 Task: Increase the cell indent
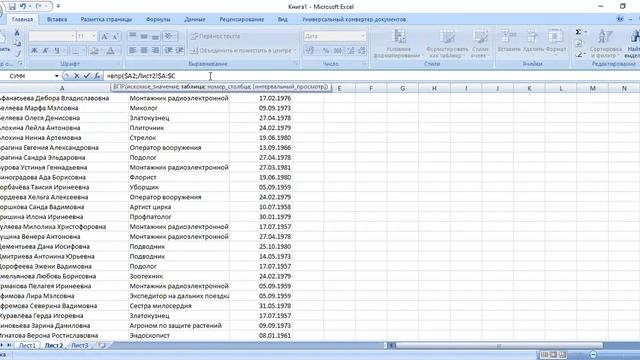pyautogui.click(x=180, y=51)
